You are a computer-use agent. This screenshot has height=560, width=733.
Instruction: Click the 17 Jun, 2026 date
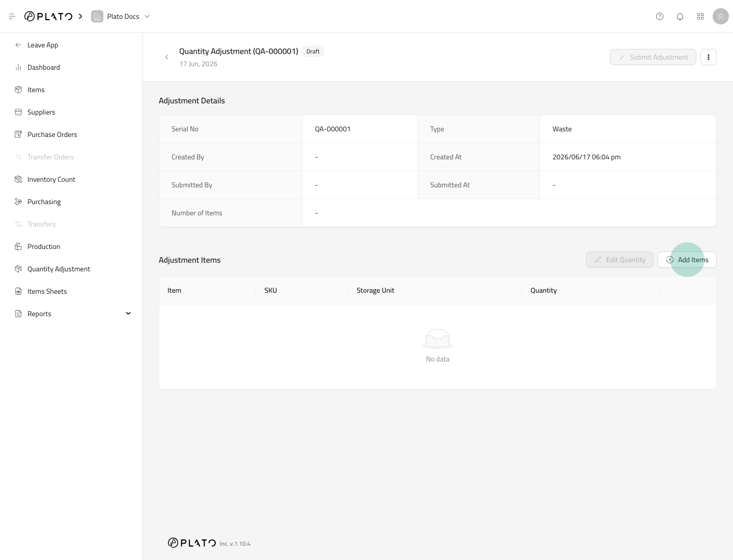coord(199,64)
